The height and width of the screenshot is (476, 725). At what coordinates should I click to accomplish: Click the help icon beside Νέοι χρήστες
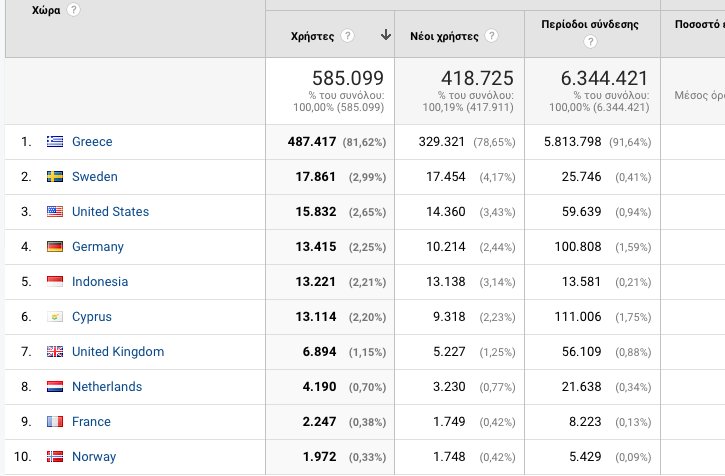[x=491, y=35]
